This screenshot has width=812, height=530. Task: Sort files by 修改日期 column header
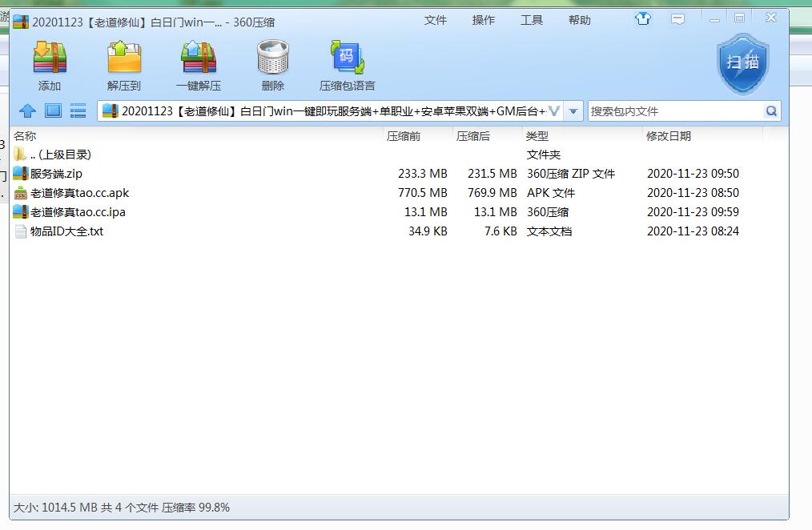point(669,136)
